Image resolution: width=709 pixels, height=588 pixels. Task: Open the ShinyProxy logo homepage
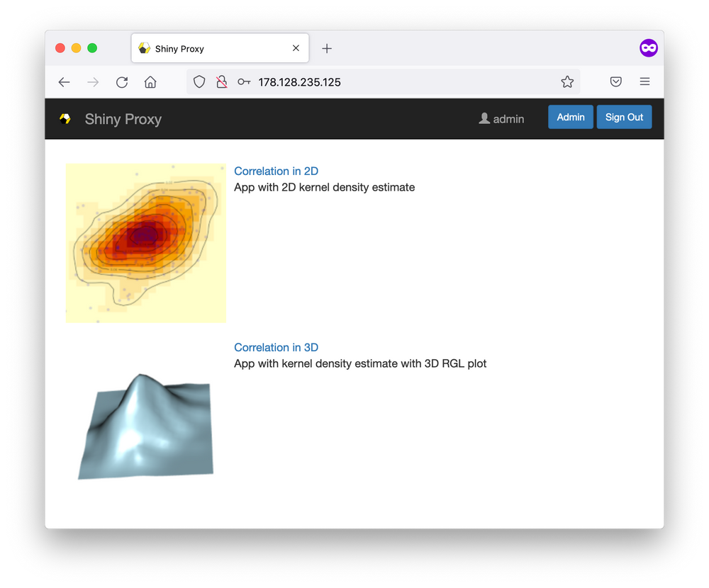click(65, 118)
